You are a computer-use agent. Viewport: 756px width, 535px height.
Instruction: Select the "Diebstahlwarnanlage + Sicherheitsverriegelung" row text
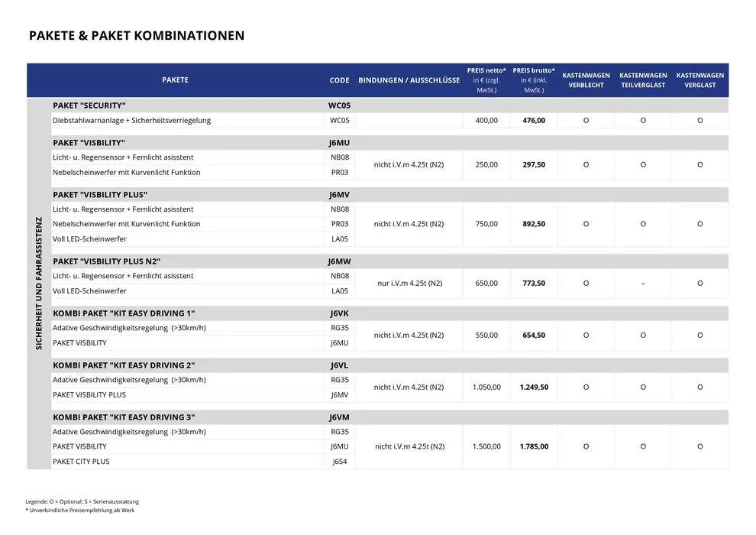click(131, 121)
